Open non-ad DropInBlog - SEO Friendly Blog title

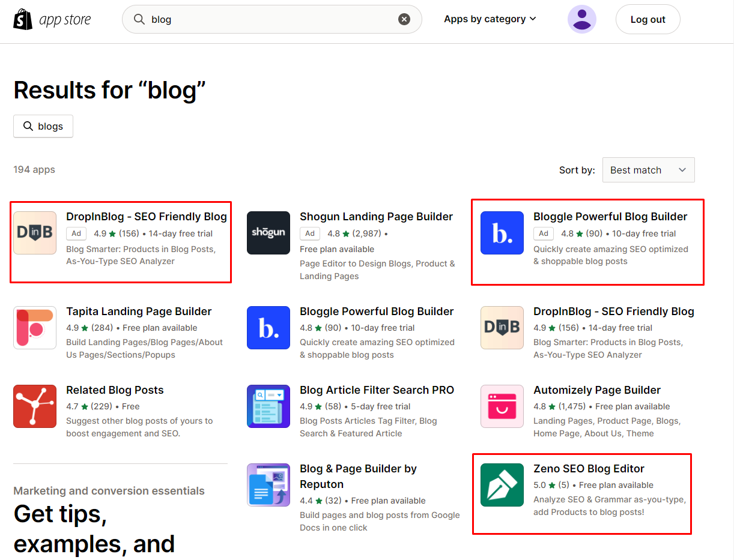[x=614, y=312]
